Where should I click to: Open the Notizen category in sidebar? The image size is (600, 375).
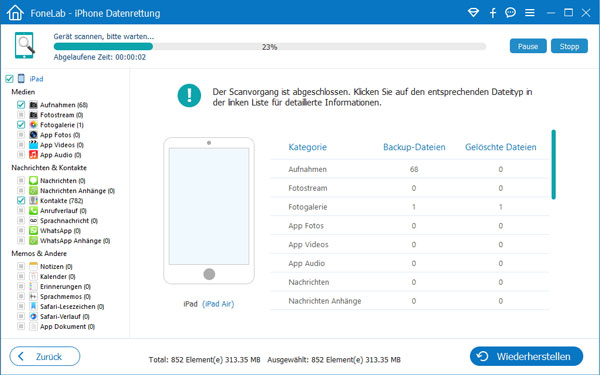[56, 266]
